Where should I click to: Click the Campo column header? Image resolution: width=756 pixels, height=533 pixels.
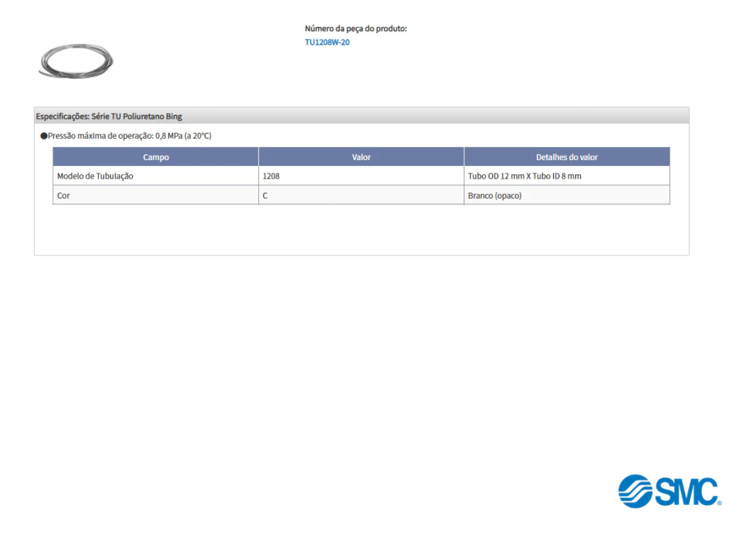pos(156,157)
